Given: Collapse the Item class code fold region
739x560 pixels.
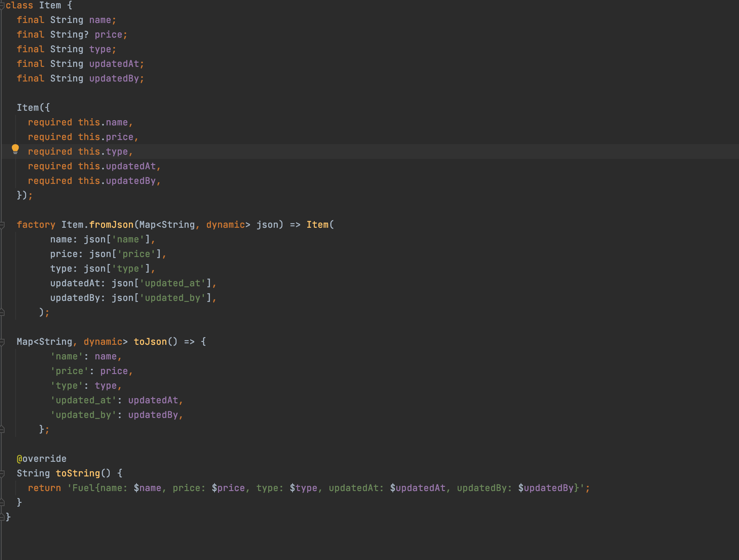Looking at the screenshot, I should pos(2,5).
